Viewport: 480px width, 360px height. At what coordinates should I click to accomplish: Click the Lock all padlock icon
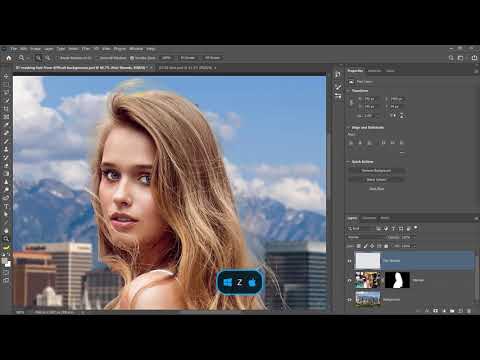(x=386, y=246)
